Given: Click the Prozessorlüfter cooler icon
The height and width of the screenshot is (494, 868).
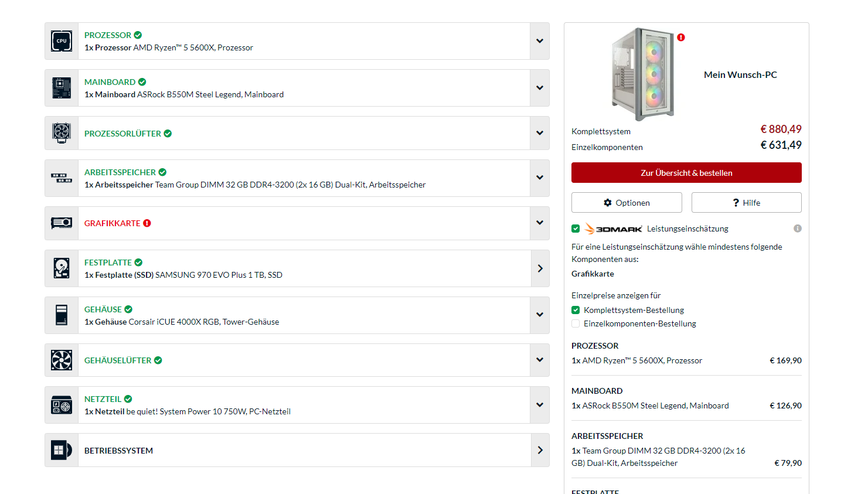Looking at the screenshot, I should (62, 133).
